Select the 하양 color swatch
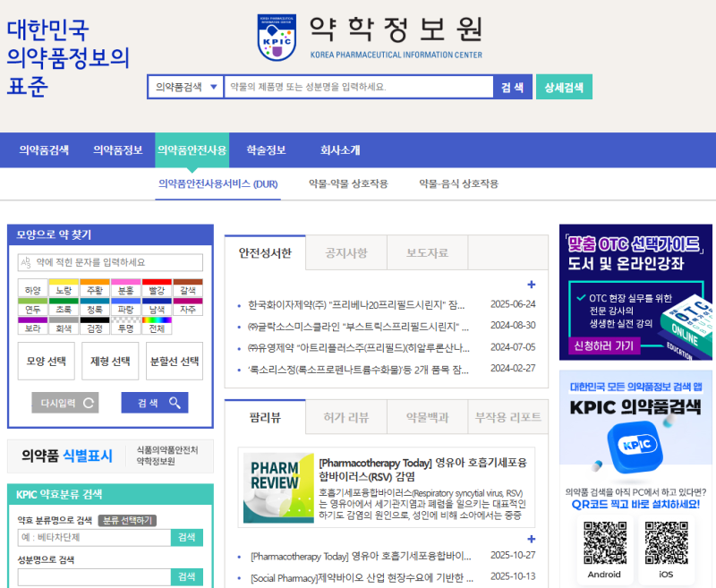Screen dimensions: 716x588 click(x=33, y=288)
